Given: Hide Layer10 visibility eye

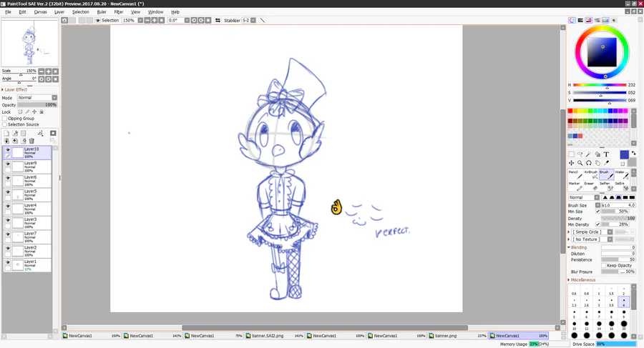Looking at the screenshot, I should click(8, 150).
